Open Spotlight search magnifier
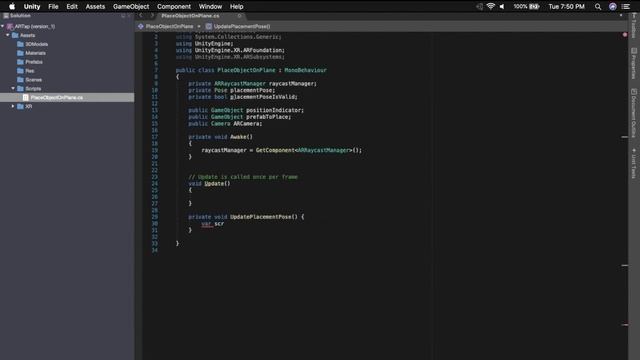 click(598, 7)
